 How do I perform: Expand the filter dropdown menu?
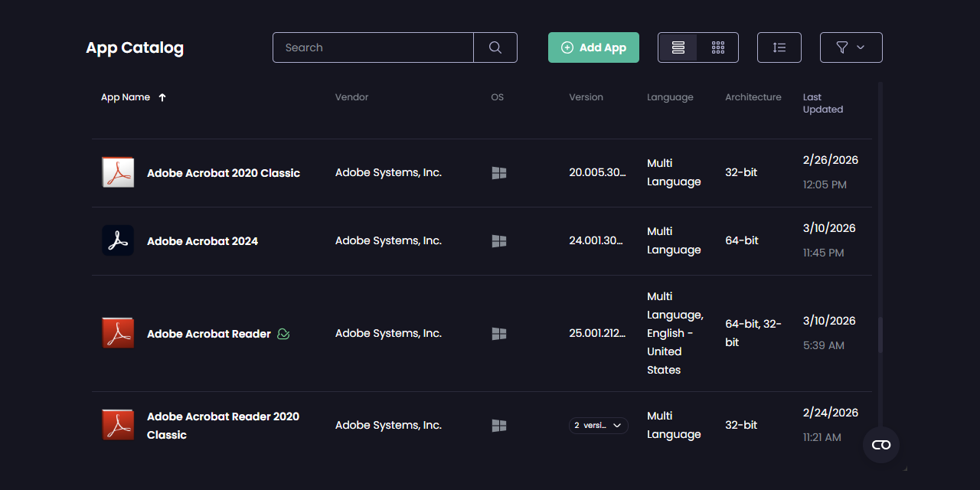851,47
